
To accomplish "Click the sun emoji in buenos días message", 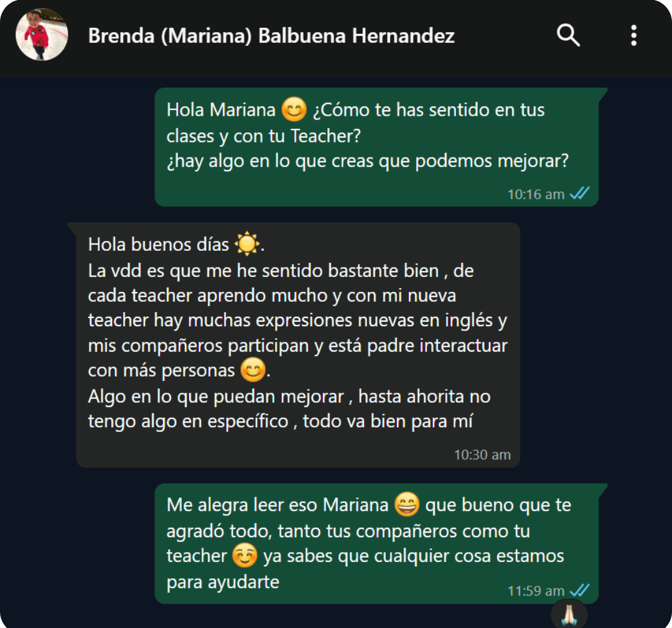I will coord(246,243).
